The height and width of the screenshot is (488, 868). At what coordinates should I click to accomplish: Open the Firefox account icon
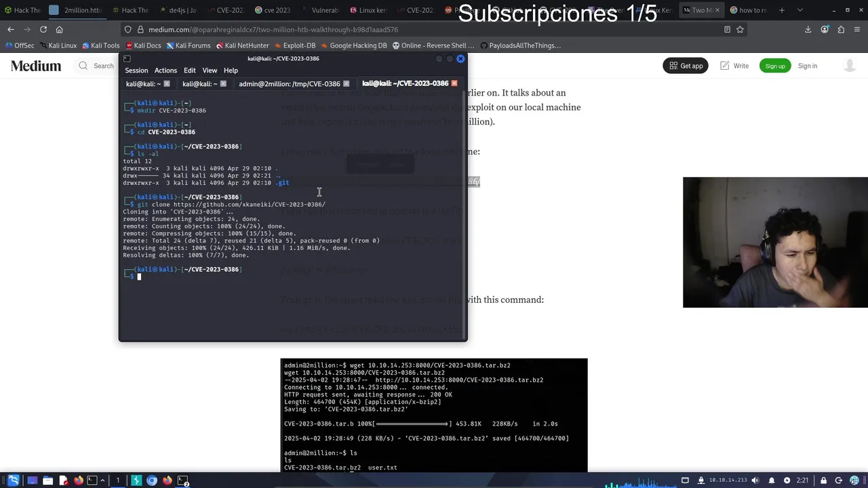825,29
